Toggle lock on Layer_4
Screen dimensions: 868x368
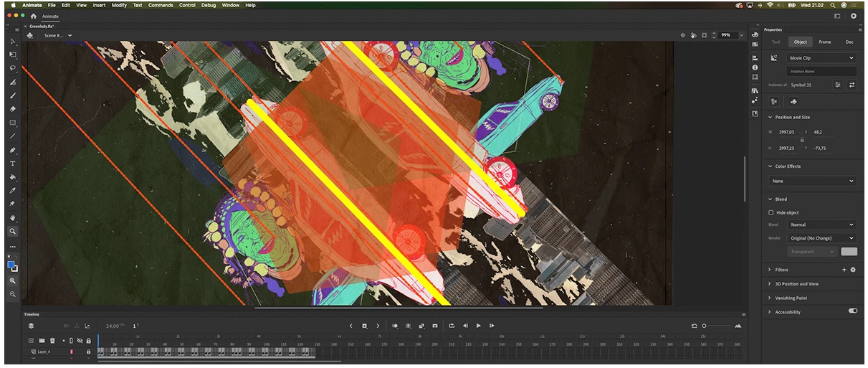coord(88,352)
